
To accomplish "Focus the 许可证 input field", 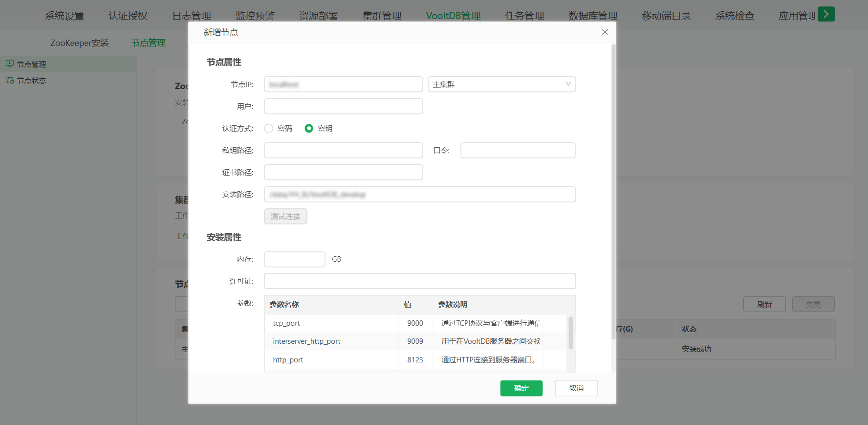I will pyautogui.click(x=420, y=281).
